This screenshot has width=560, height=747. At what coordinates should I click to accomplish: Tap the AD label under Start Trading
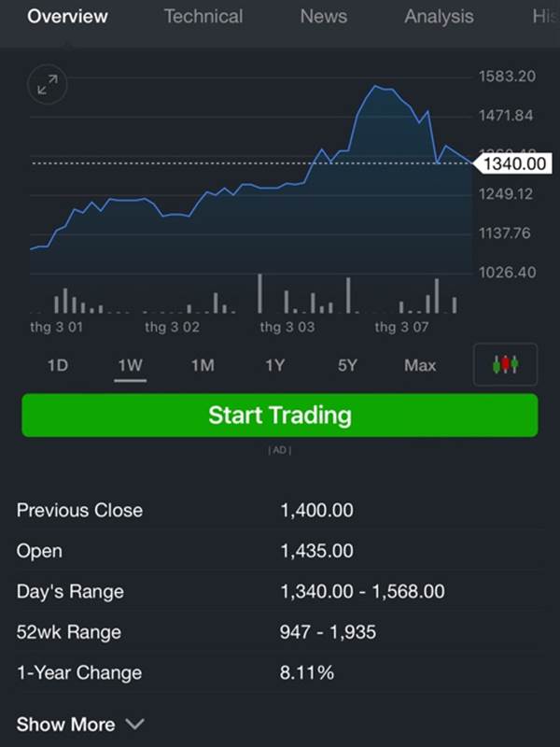280,450
